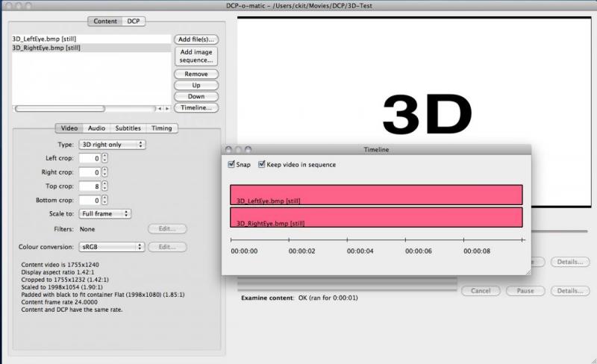Screen dimensions: 597x364
Task: Toggle Keep video in sequence checkbox
Action: coord(262,165)
